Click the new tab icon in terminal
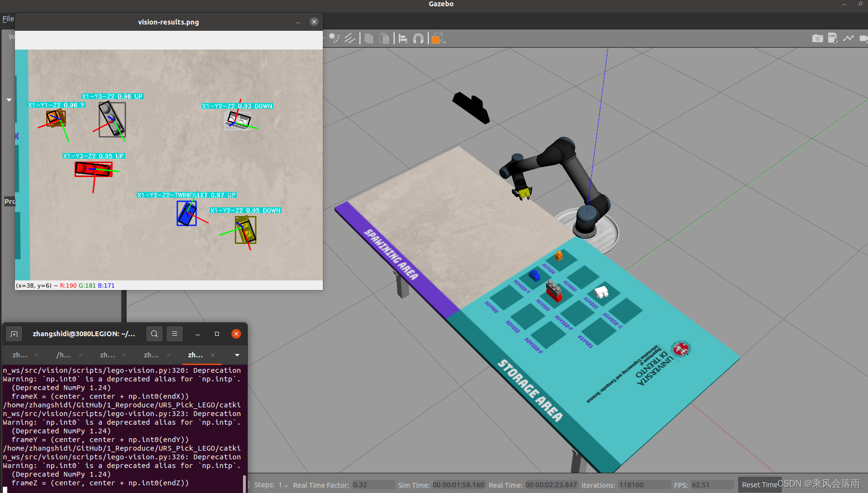The height and width of the screenshot is (493, 868). (x=14, y=334)
